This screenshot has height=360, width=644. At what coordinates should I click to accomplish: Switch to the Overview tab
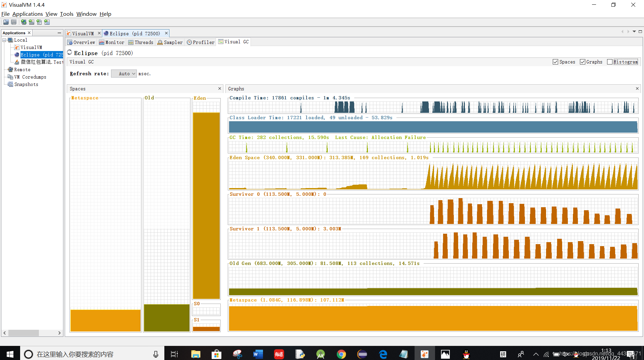pos(81,42)
